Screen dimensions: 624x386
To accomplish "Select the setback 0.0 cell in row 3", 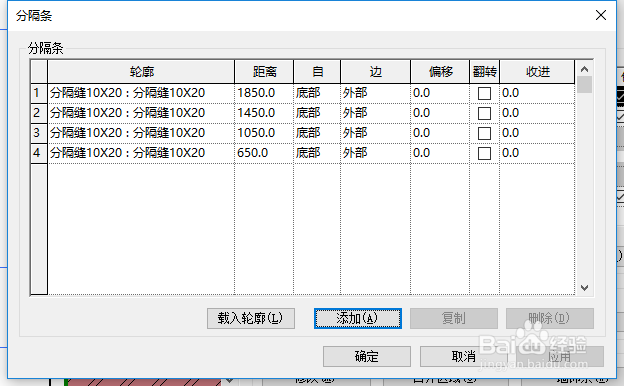I will [x=537, y=133].
